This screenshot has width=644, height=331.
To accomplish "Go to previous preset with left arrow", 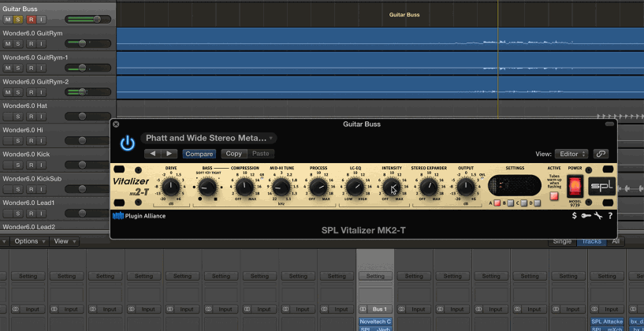I will click(x=152, y=154).
